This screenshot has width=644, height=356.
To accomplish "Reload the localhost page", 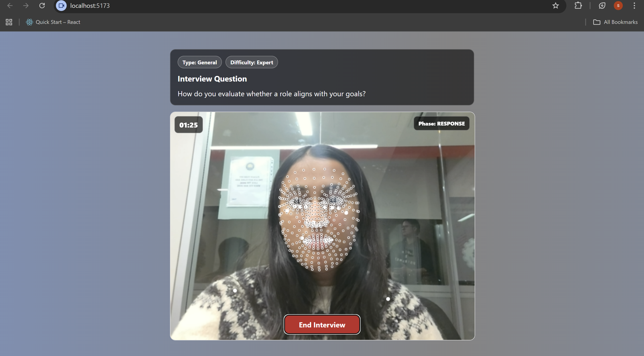I will (42, 6).
